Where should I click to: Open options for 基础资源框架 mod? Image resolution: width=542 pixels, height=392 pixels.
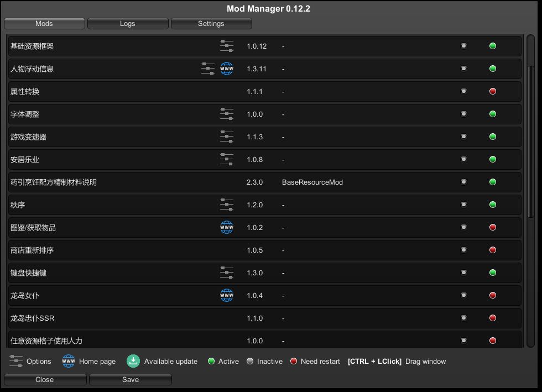pos(227,46)
